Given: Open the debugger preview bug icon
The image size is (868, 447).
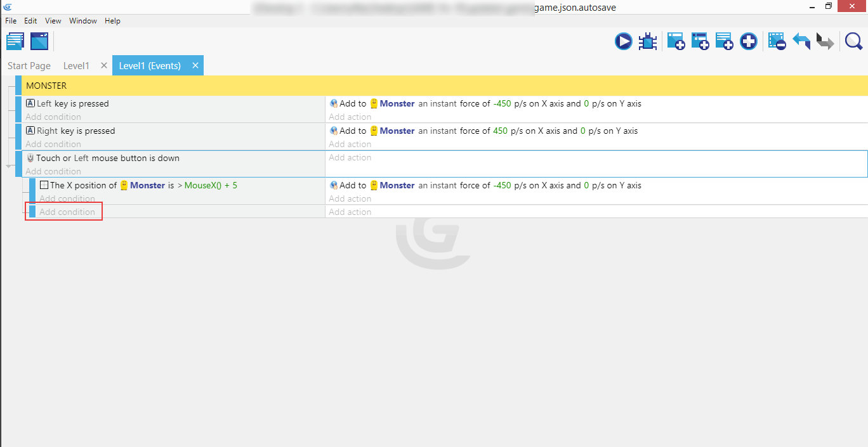Looking at the screenshot, I should point(647,42).
